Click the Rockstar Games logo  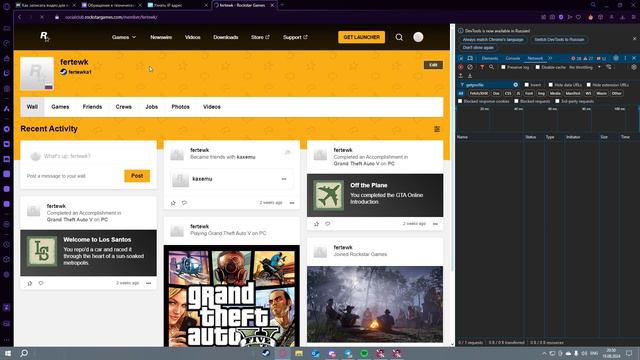point(44,37)
